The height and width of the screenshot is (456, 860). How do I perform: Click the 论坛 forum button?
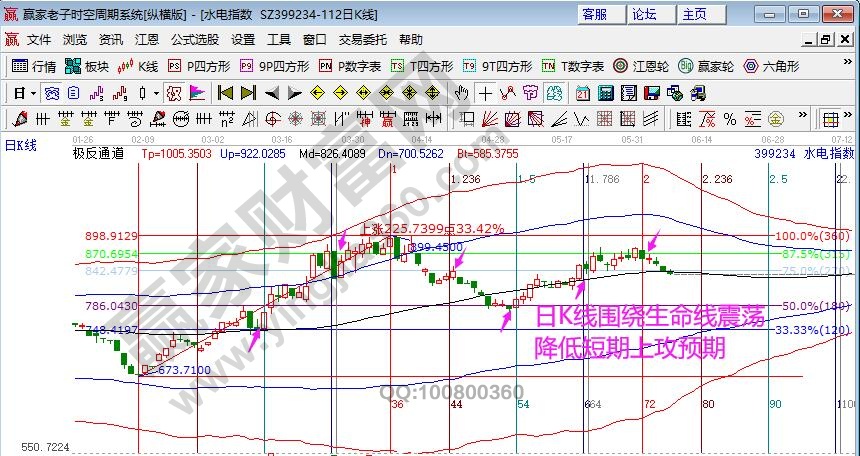pos(645,14)
